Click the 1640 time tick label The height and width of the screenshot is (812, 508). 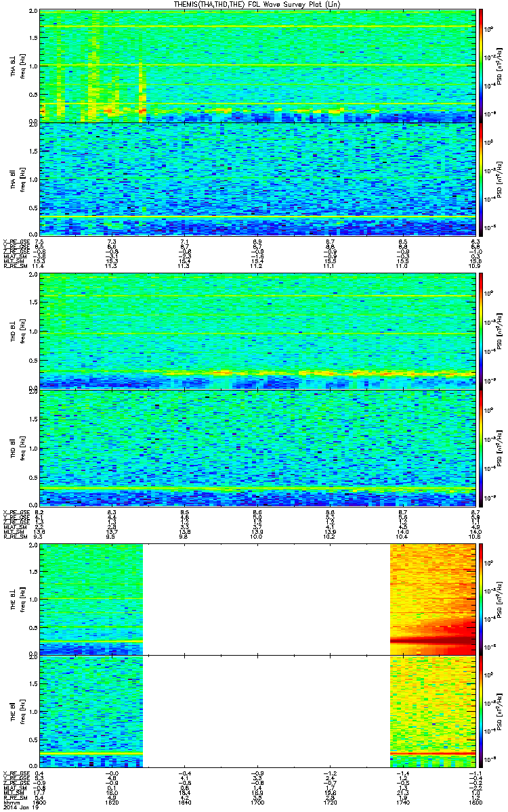184,803
